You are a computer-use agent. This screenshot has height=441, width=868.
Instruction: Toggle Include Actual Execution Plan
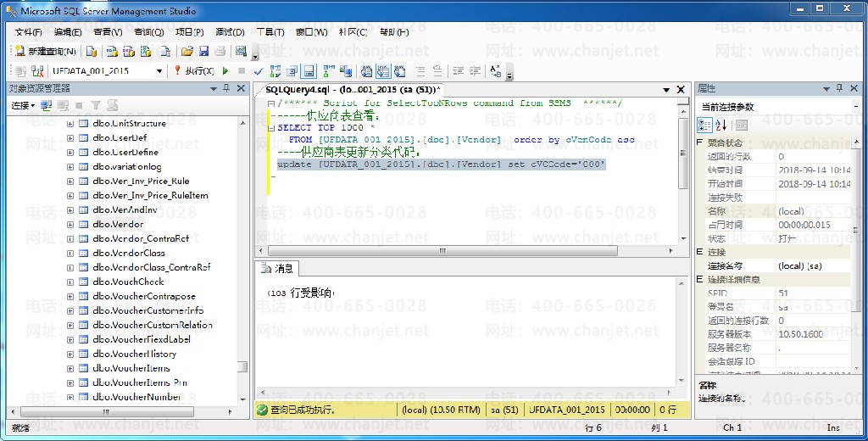click(329, 71)
